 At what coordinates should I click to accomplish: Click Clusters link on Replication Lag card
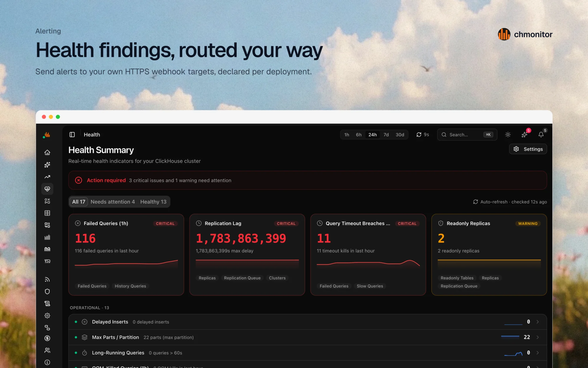pyautogui.click(x=277, y=278)
